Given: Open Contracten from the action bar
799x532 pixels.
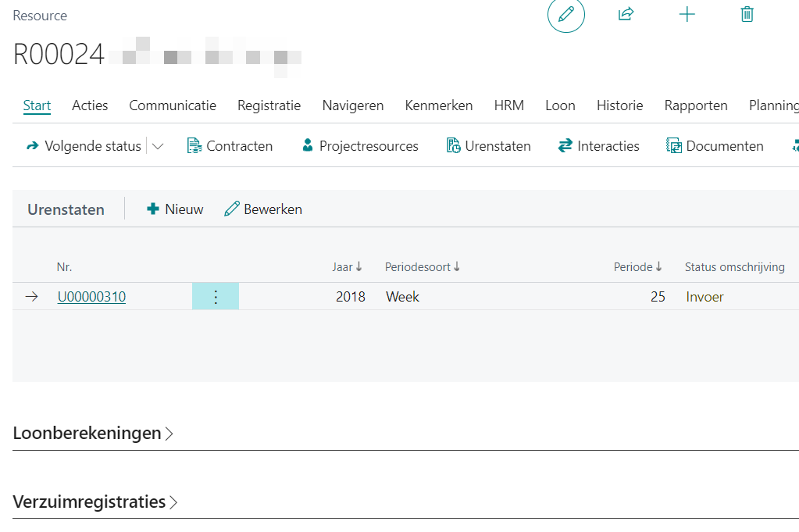Looking at the screenshot, I should [230, 146].
